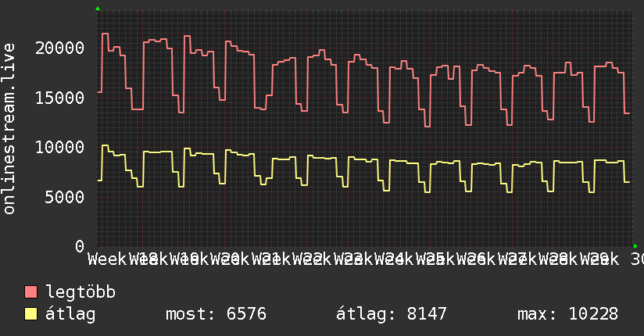Image resolution: width=644 pixels, height=336 pixels.
Task: Click the green arrow ending the x-axis
Action: pyautogui.click(x=635, y=246)
